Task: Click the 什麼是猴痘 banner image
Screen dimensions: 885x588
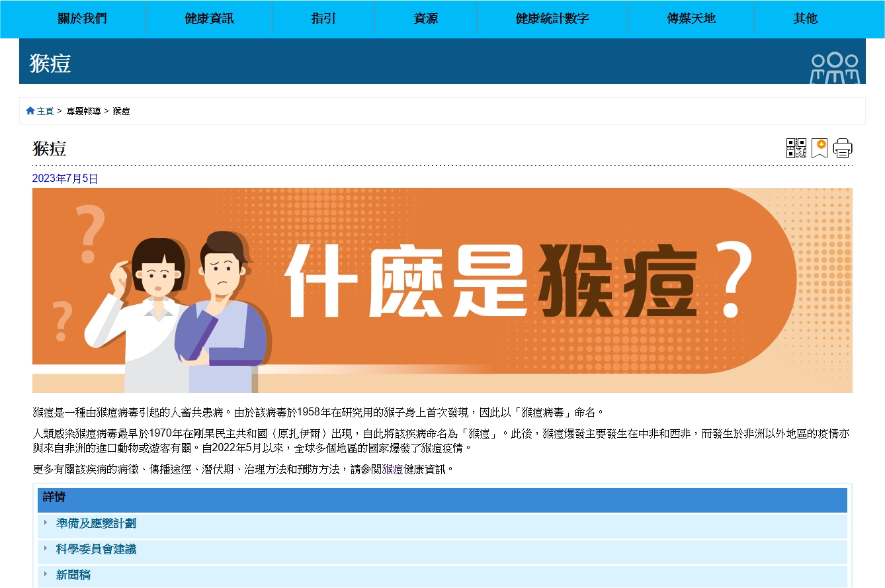Action: (x=442, y=290)
